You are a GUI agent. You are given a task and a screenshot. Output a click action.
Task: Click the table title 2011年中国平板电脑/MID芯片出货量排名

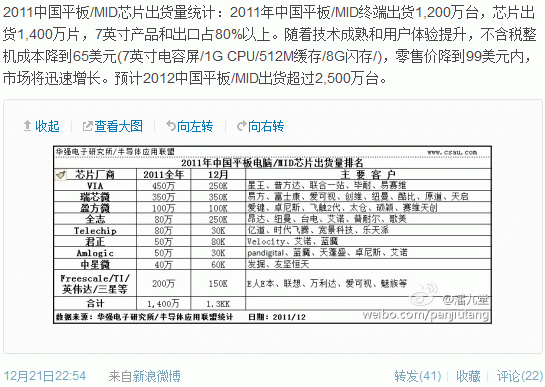[x=272, y=163]
